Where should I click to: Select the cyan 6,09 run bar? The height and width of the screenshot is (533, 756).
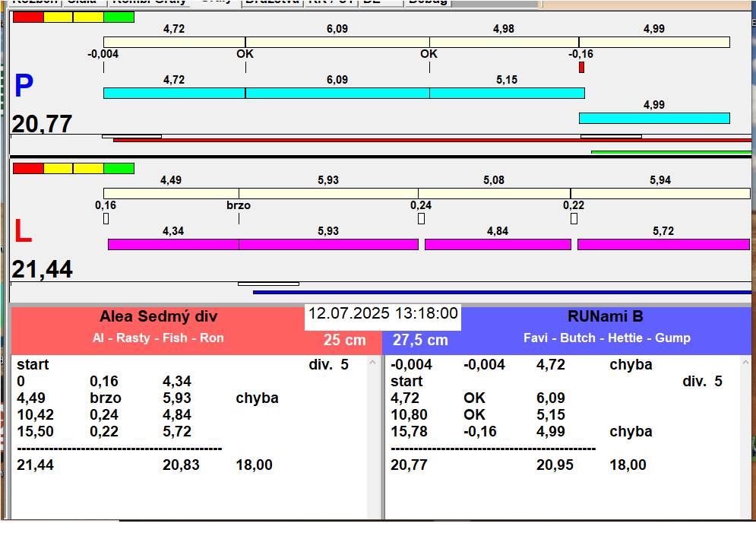337,93
